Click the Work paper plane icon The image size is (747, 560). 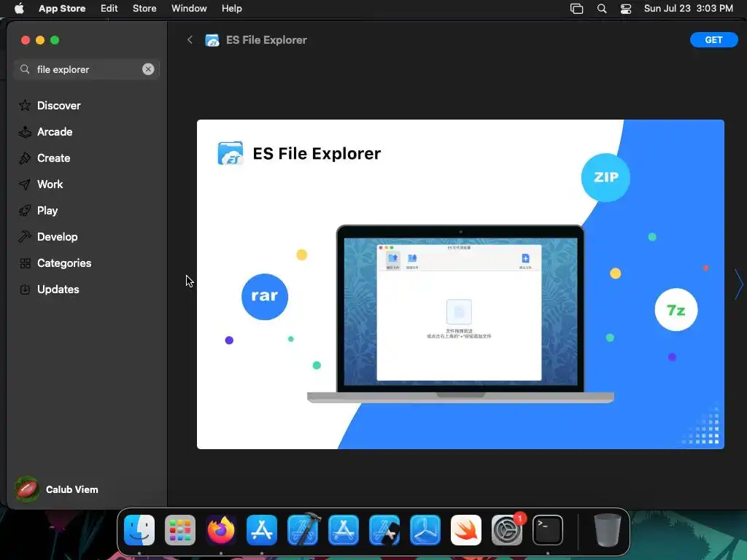(x=25, y=184)
